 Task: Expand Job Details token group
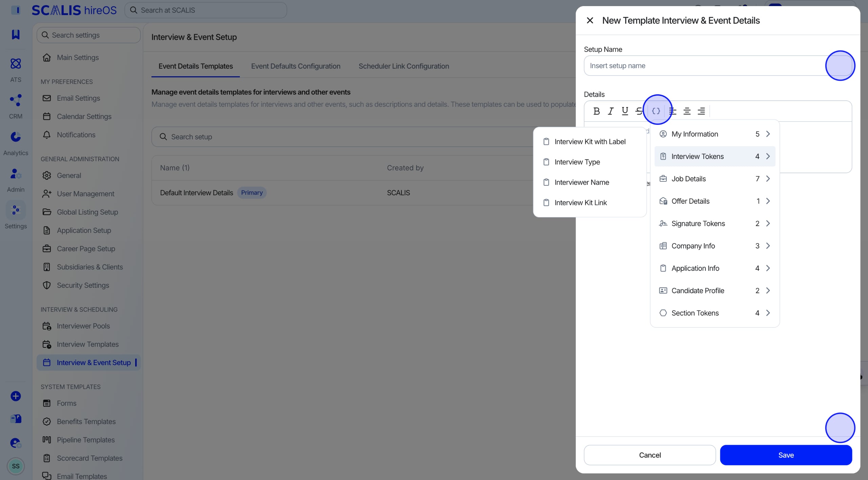(715, 179)
